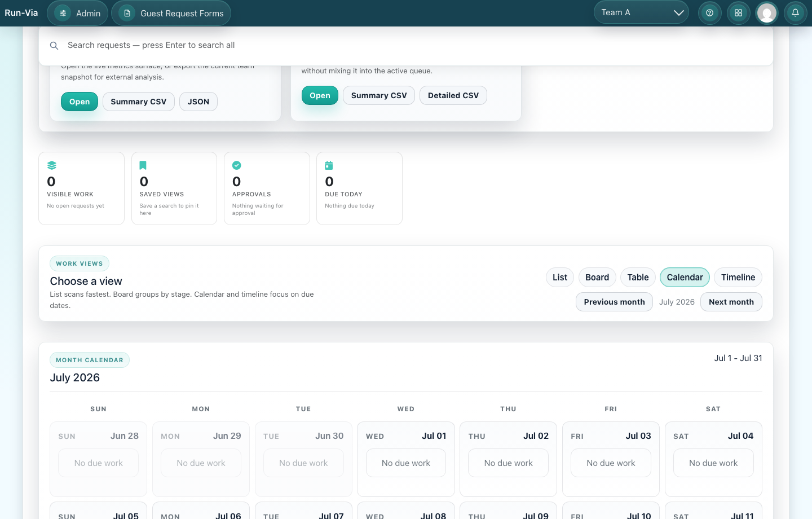812x519 pixels.
Task: Click the Visible Work layers icon
Action: pos(52,165)
